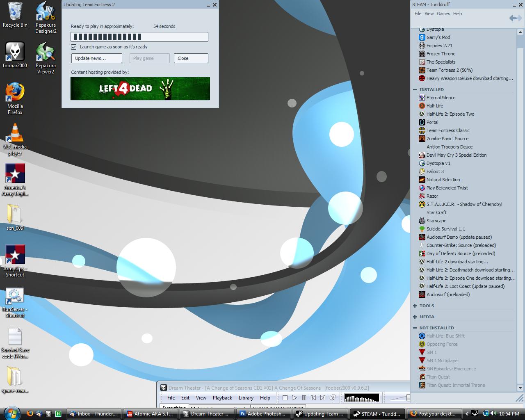This screenshot has width=525, height=420.
Task: Expand the MEDIA section in Steam
Action: [415, 317]
